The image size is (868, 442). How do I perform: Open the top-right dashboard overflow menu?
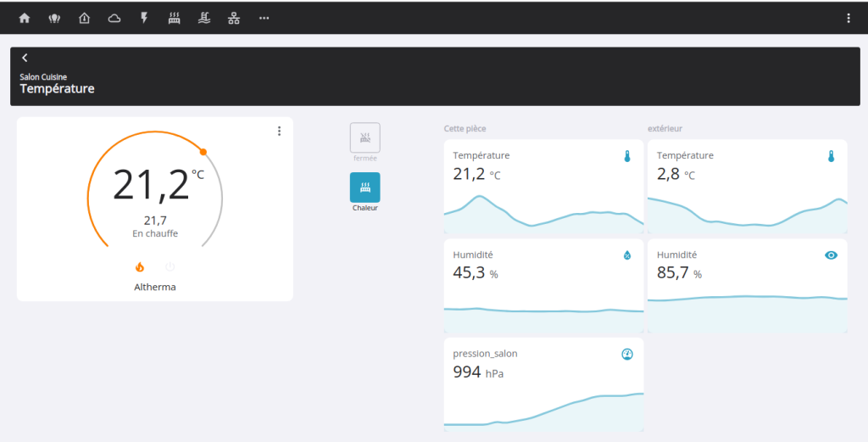click(x=848, y=19)
